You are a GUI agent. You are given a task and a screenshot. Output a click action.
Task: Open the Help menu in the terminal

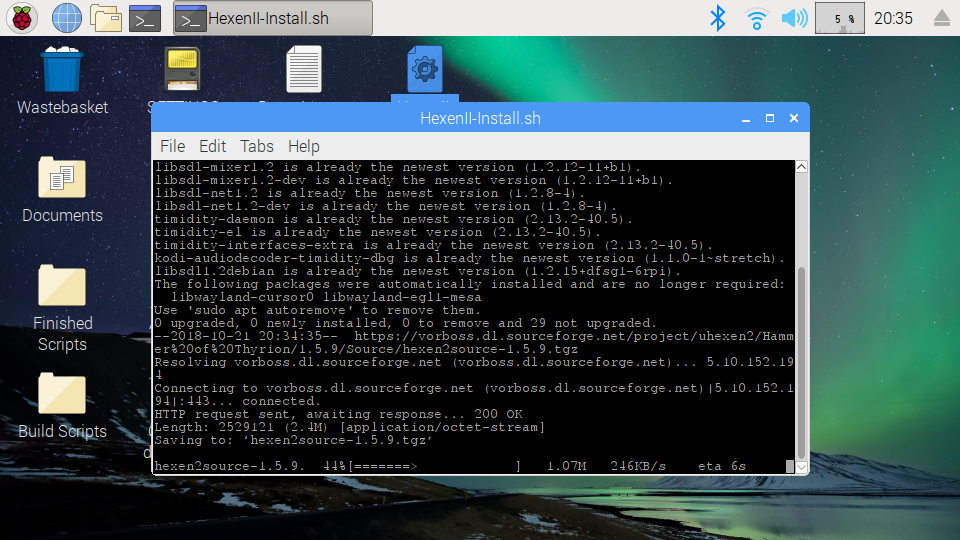[304, 146]
